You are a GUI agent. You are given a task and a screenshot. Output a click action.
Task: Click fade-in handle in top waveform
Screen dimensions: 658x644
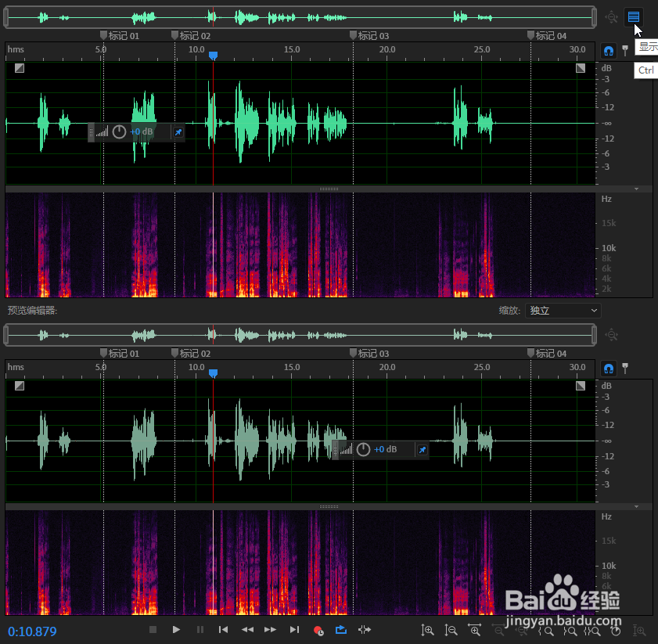tap(20, 68)
